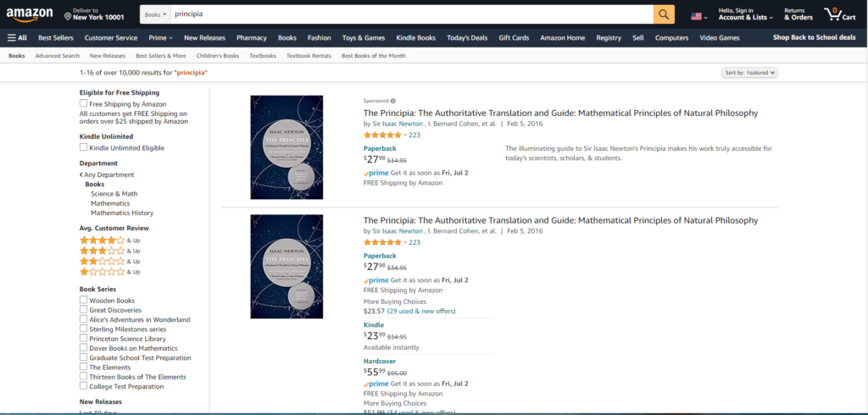
Task: Open the Prime navigation dropdown
Action: [160, 38]
